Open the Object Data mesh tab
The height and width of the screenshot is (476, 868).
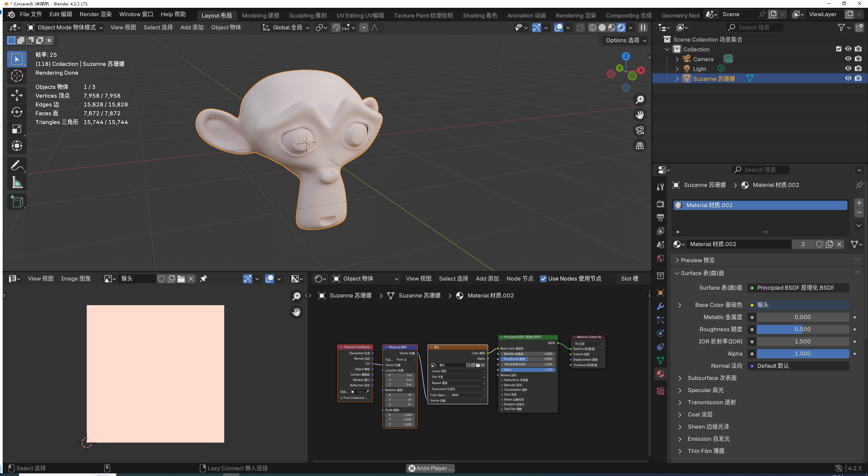click(x=660, y=361)
